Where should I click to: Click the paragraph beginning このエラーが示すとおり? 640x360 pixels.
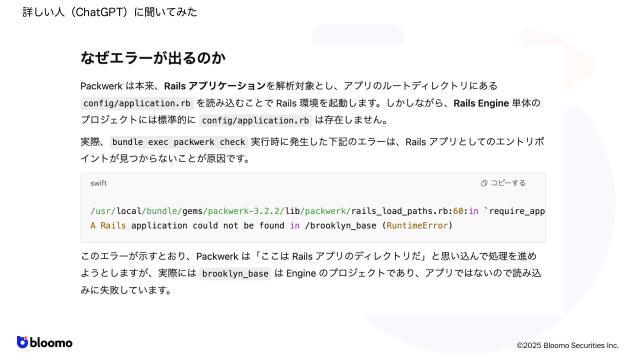point(311,273)
